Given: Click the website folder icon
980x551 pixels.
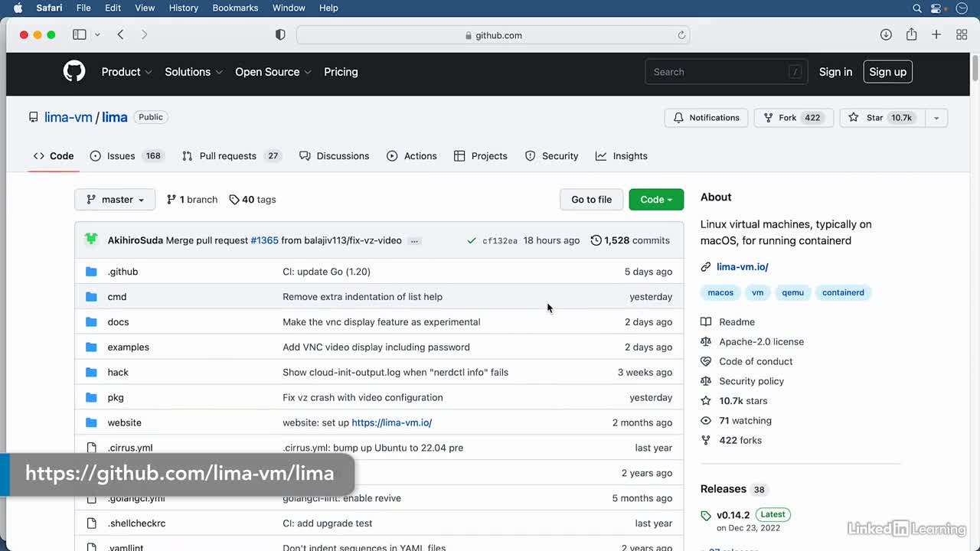Looking at the screenshot, I should pos(92,422).
